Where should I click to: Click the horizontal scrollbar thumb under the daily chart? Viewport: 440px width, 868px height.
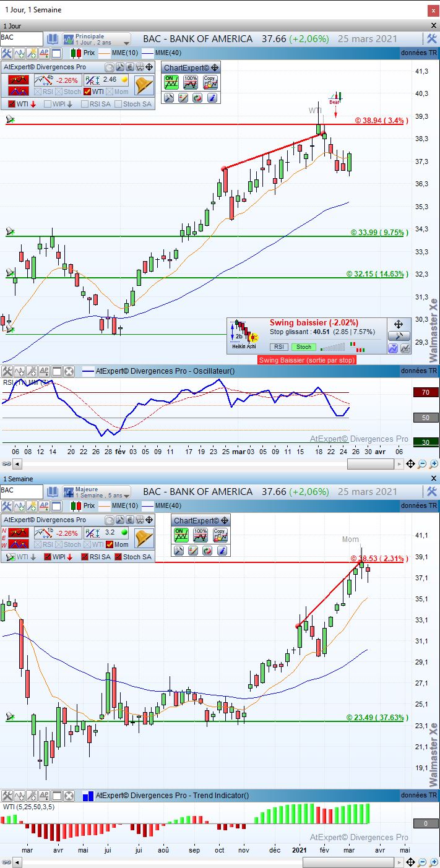[370, 464]
